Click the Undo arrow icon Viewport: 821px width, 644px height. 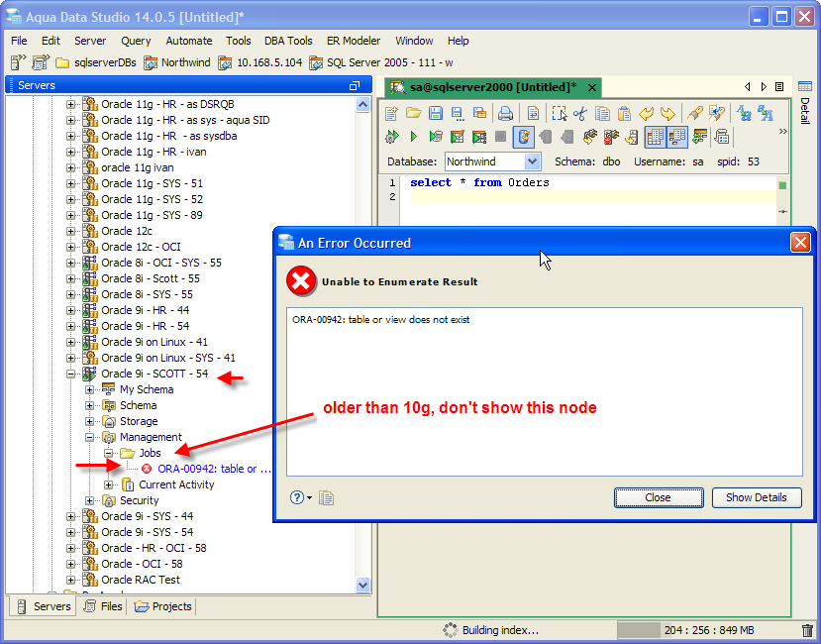click(x=646, y=113)
